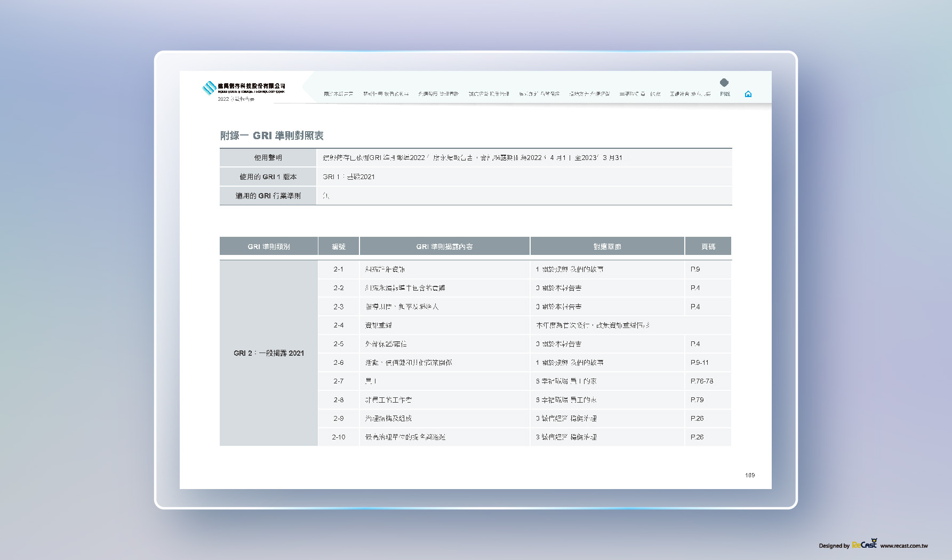This screenshot has height=560, width=952.
Task: Click the GRI 準則類別 column header
Action: [x=269, y=246]
